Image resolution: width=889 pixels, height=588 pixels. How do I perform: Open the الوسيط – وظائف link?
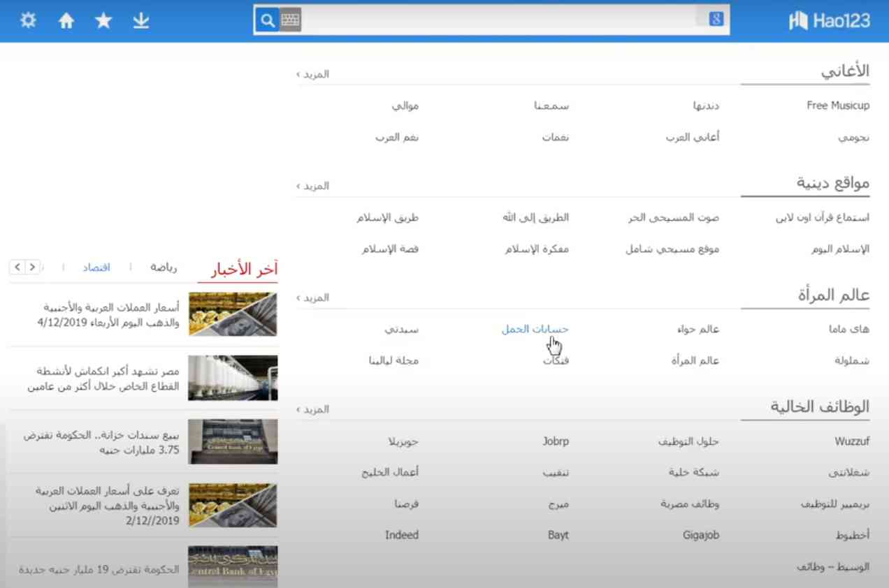tap(833, 567)
